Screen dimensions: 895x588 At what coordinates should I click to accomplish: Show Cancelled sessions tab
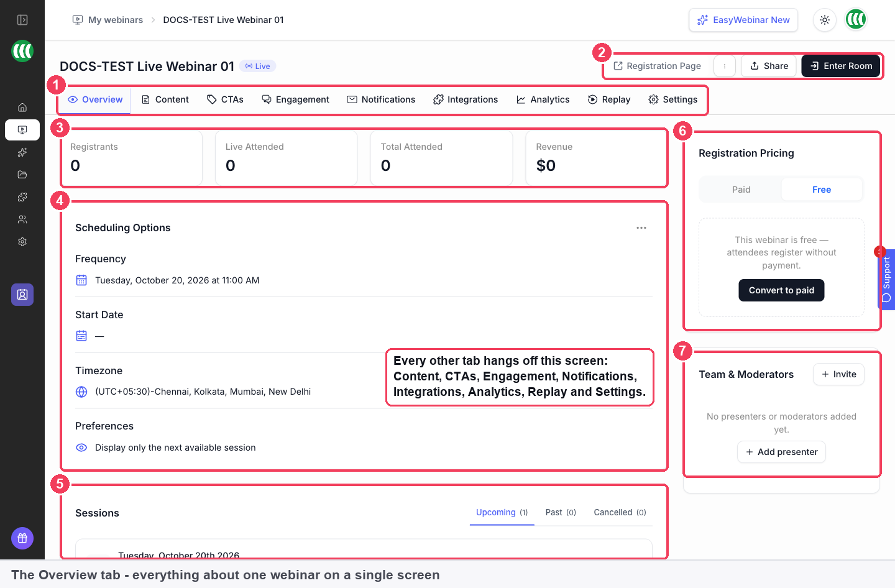pyautogui.click(x=620, y=513)
